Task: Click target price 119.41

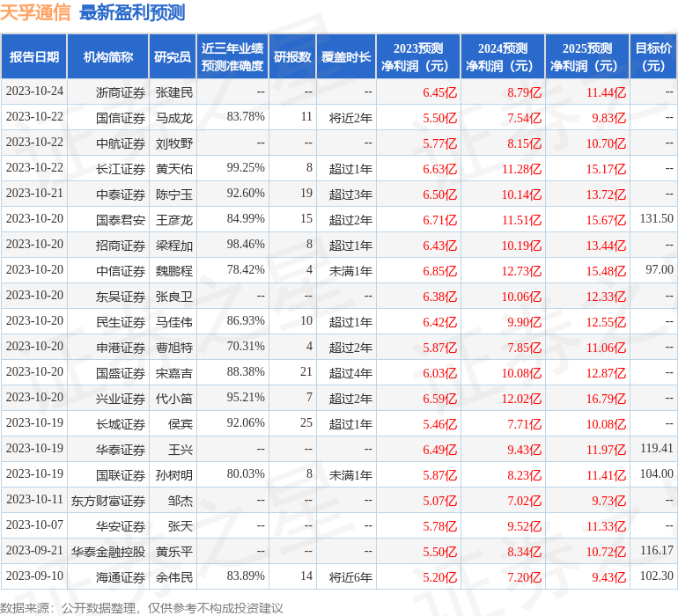Action: tap(656, 448)
